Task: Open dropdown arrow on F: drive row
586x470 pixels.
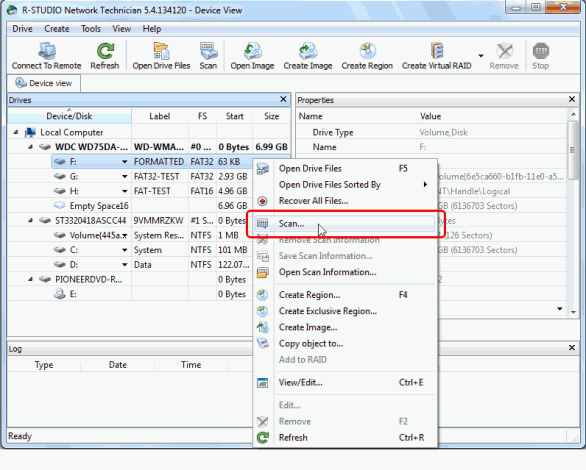Action: coord(124,162)
